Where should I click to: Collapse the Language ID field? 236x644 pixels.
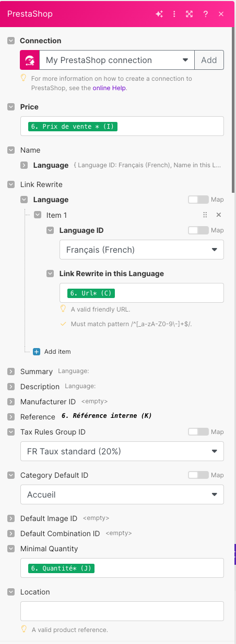click(50, 230)
